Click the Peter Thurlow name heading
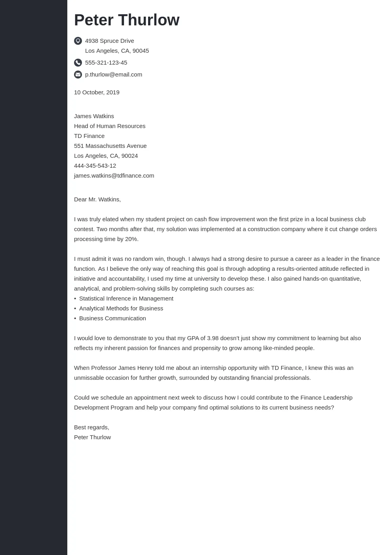Screen dimensions: 392x555 click(x=127, y=20)
